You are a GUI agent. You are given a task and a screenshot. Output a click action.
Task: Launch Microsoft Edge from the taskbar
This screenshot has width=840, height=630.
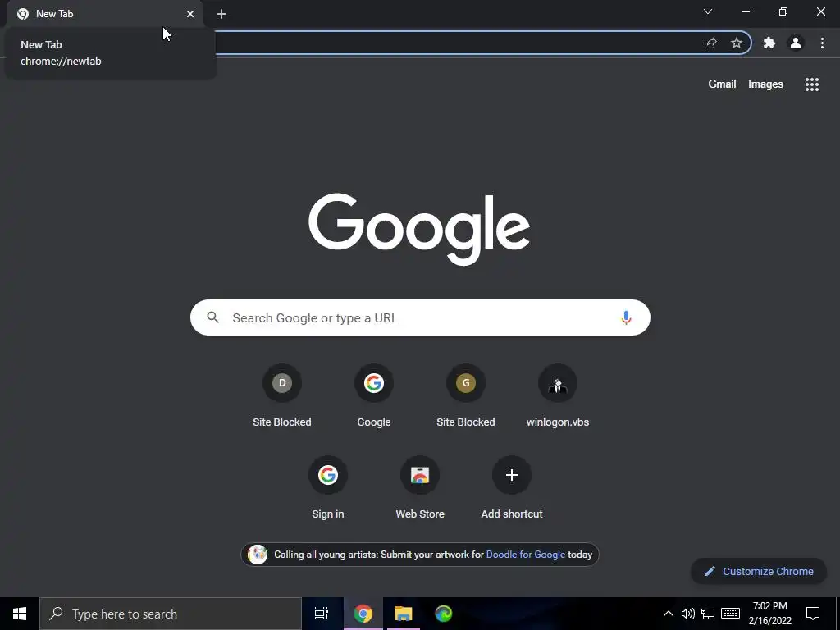pyautogui.click(x=444, y=614)
